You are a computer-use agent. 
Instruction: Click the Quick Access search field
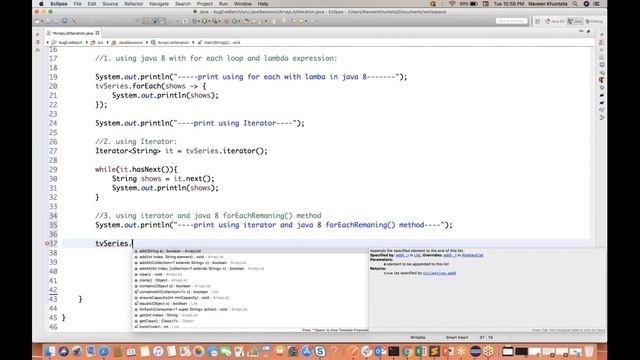click(511, 21)
